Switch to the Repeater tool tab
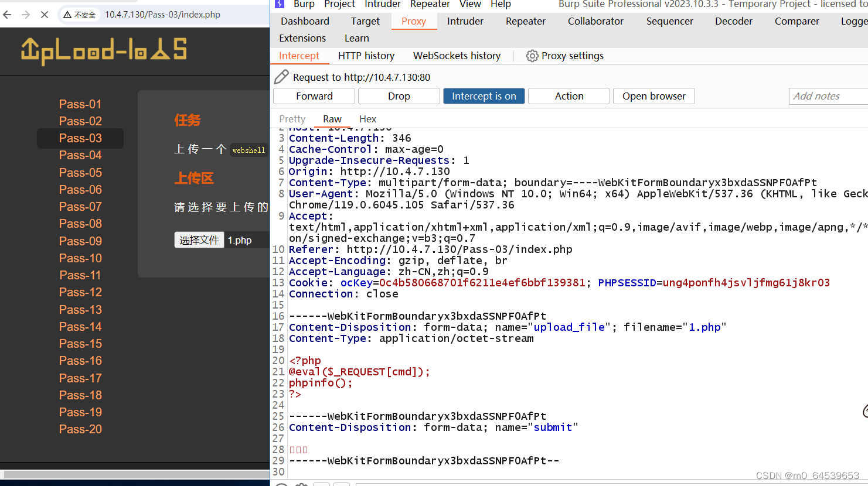The width and height of the screenshot is (868, 486). pos(526,21)
